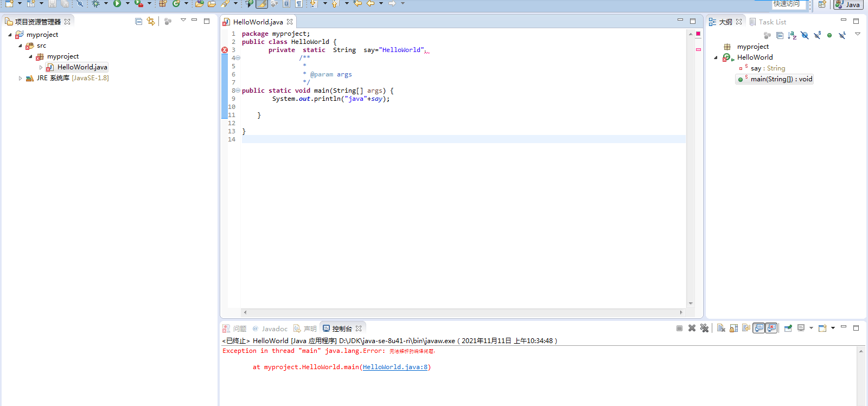The image size is (868, 406).
Task: Click Remove All Terminated Launches icon
Action: coord(704,328)
